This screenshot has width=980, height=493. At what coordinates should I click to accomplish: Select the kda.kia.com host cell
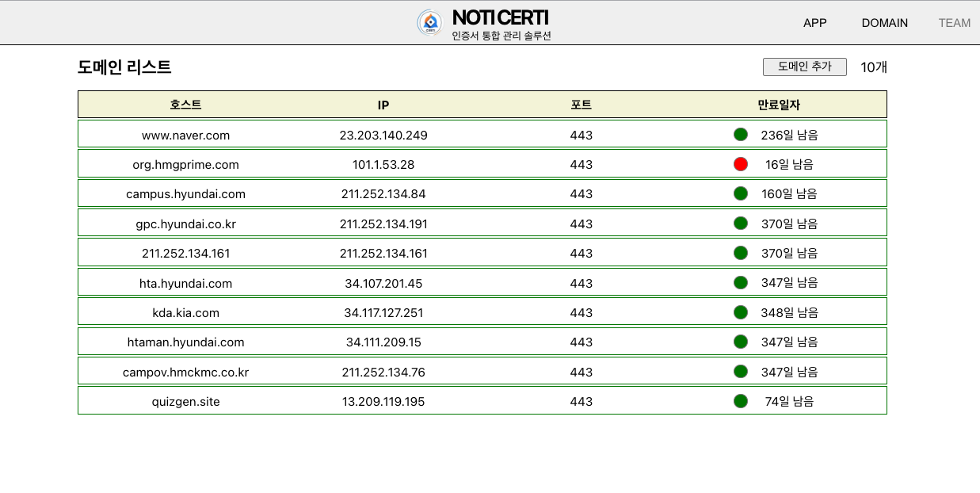tap(185, 313)
